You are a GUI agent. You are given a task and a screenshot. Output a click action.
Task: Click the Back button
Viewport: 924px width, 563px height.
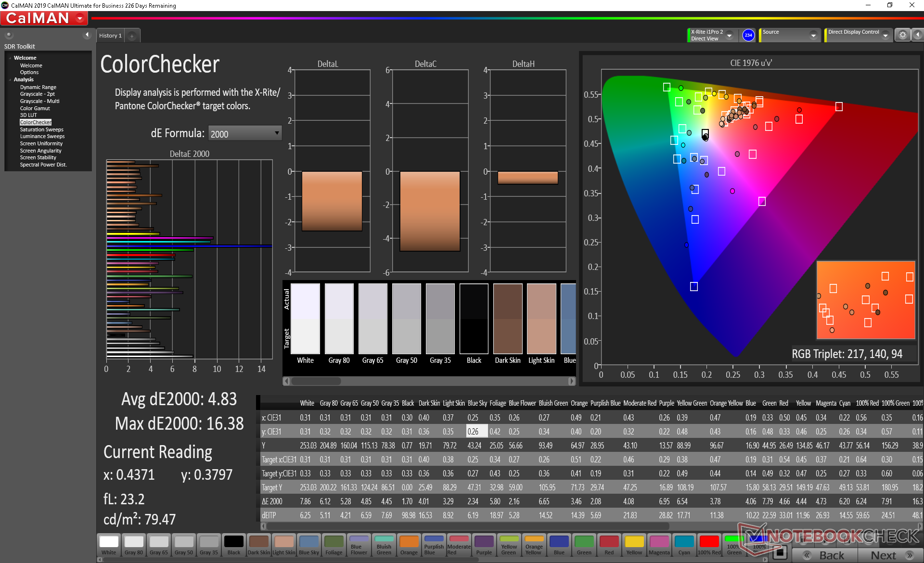825,555
